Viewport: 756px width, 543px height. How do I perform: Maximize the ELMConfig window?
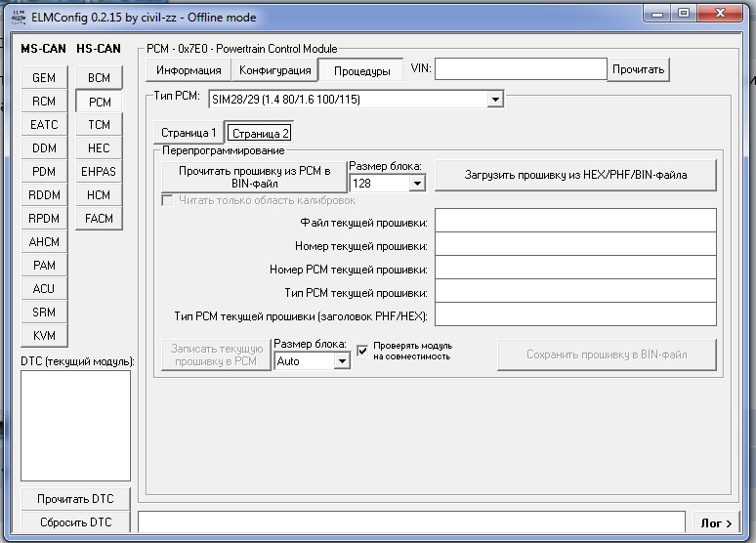tap(684, 14)
